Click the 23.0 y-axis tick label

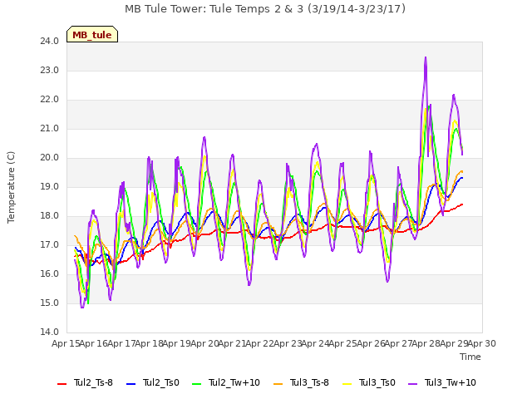tap(50, 71)
